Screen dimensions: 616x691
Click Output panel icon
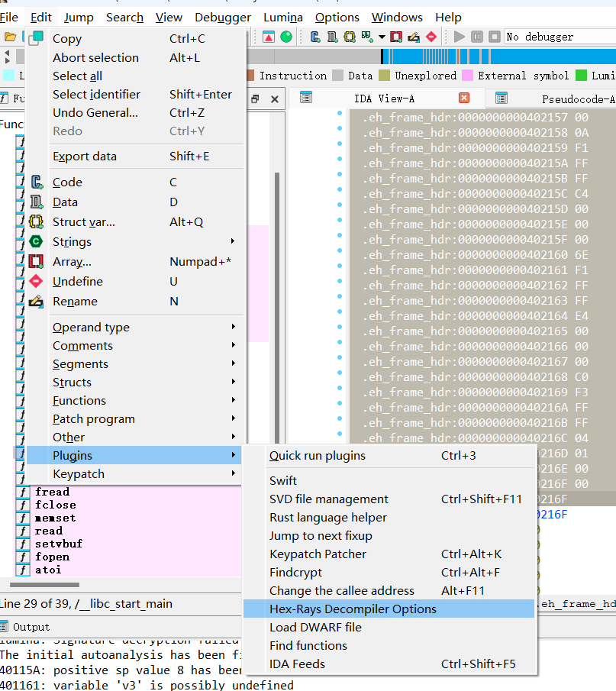point(4,627)
